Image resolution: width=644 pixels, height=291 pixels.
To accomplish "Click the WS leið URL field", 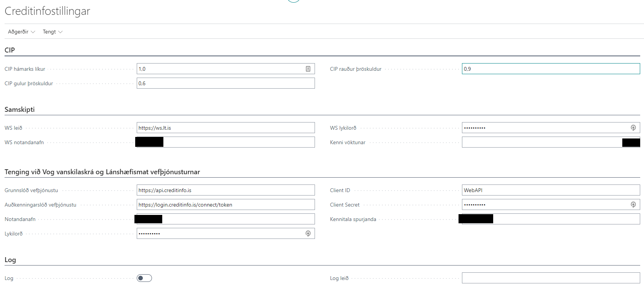I will click(225, 128).
